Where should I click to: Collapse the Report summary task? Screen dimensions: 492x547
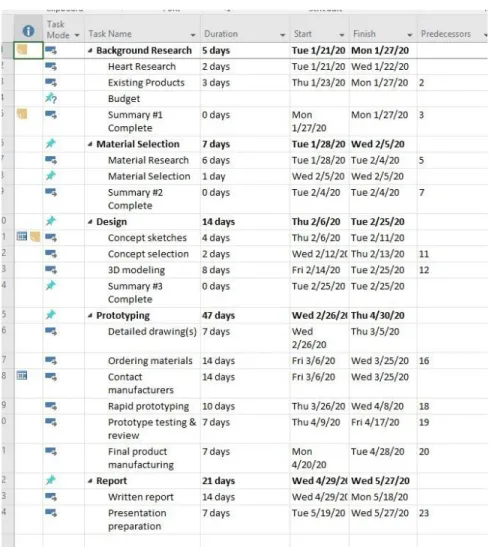(x=90, y=481)
